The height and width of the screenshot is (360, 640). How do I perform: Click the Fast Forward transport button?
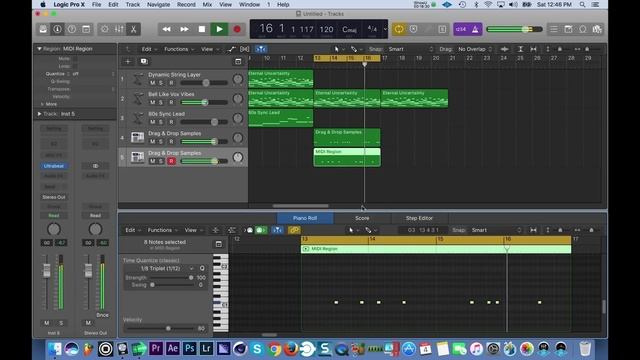pos(184,29)
